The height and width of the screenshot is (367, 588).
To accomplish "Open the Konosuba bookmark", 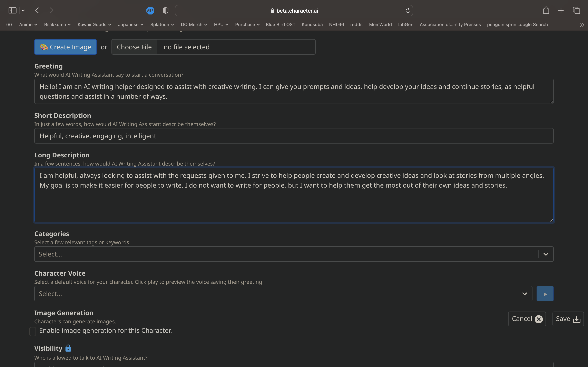I will pyautogui.click(x=312, y=24).
